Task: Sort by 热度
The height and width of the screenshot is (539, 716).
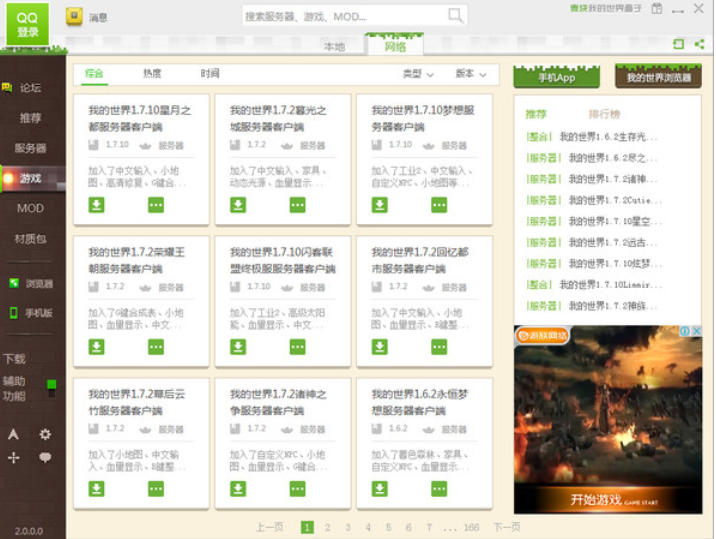Action: [x=152, y=73]
